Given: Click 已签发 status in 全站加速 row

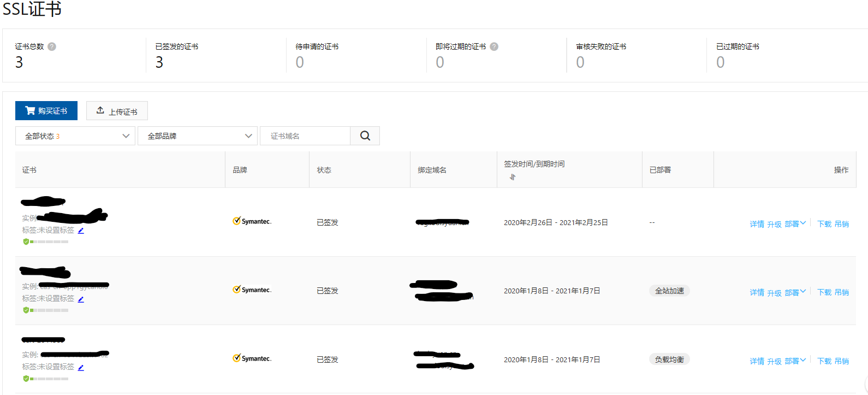Looking at the screenshot, I should 328,291.
